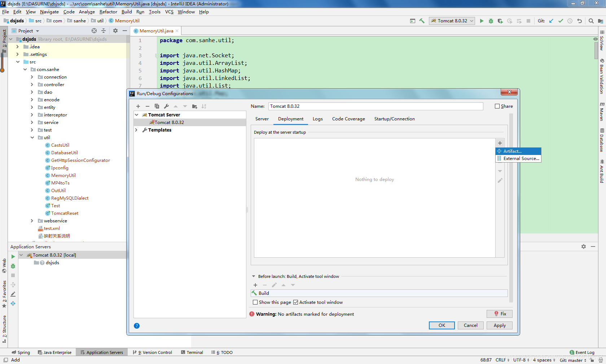606x364 pixels.
Task: Open the Tomcat 8.0.32 run configuration dropdown
Action: [x=452, y=21]
